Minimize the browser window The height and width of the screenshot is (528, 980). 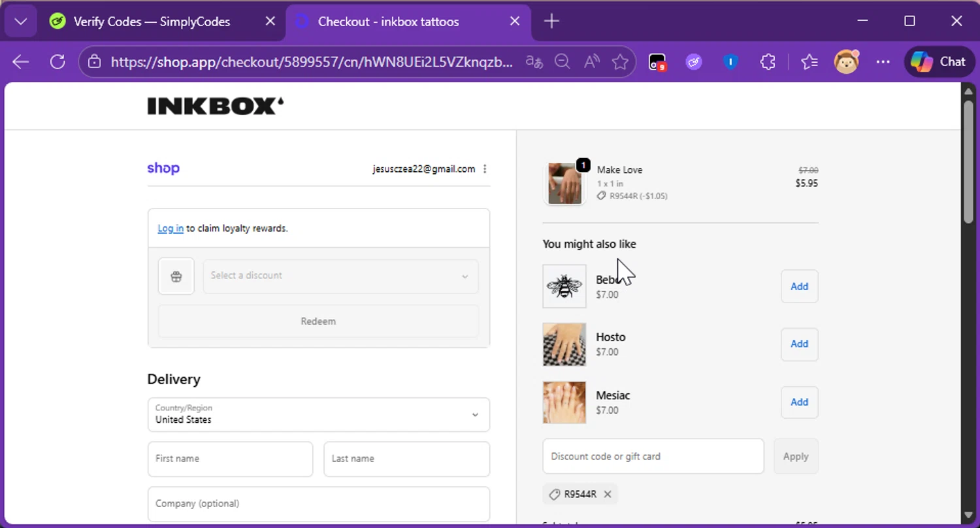click(x=862, y=22)
